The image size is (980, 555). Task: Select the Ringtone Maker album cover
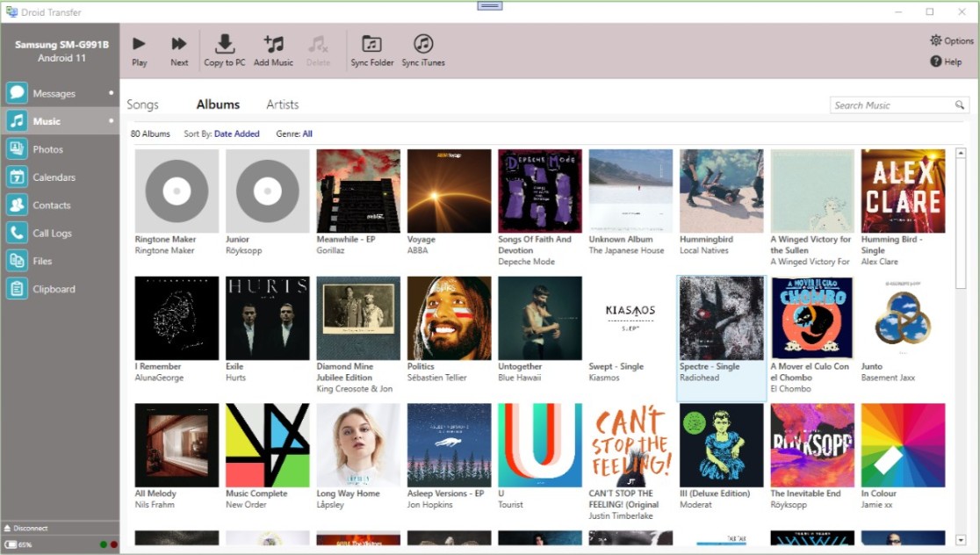tap(177, 191)
